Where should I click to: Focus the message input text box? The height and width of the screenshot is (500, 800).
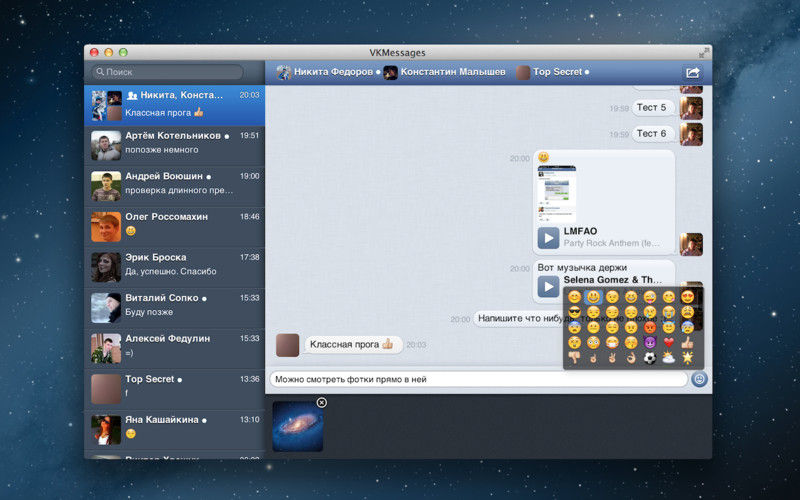point(478,379)
